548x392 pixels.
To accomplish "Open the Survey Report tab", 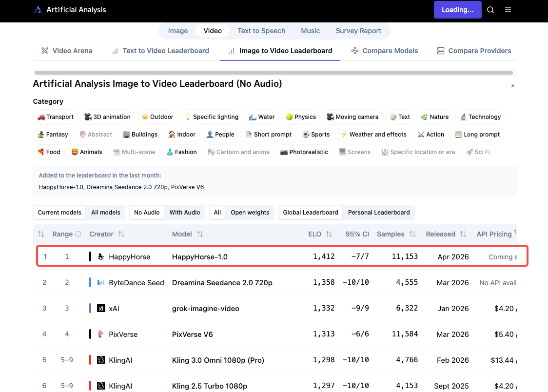I will click(x=358, y=31).
